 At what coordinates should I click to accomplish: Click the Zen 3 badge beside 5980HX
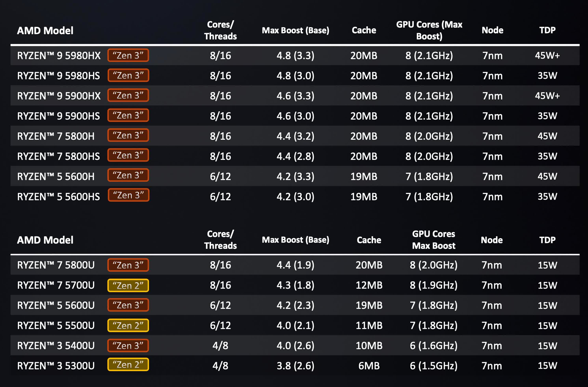pos(128,55)
